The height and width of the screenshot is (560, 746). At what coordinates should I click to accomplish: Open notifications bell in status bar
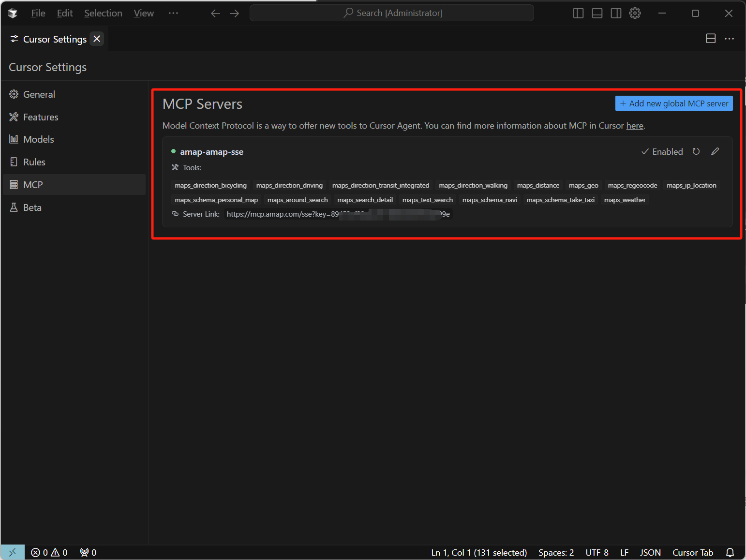click(x=730, y=552)
